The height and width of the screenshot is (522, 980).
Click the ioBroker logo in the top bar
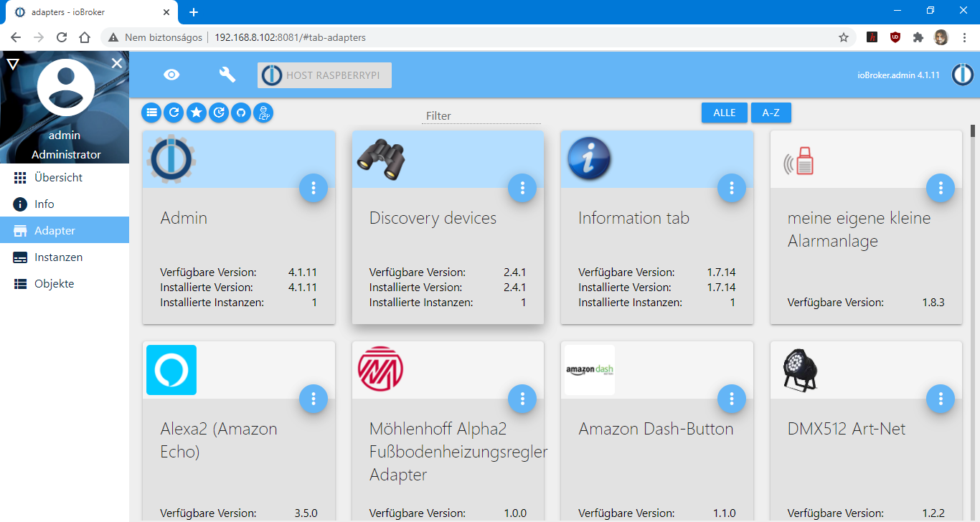click(962, 74)
